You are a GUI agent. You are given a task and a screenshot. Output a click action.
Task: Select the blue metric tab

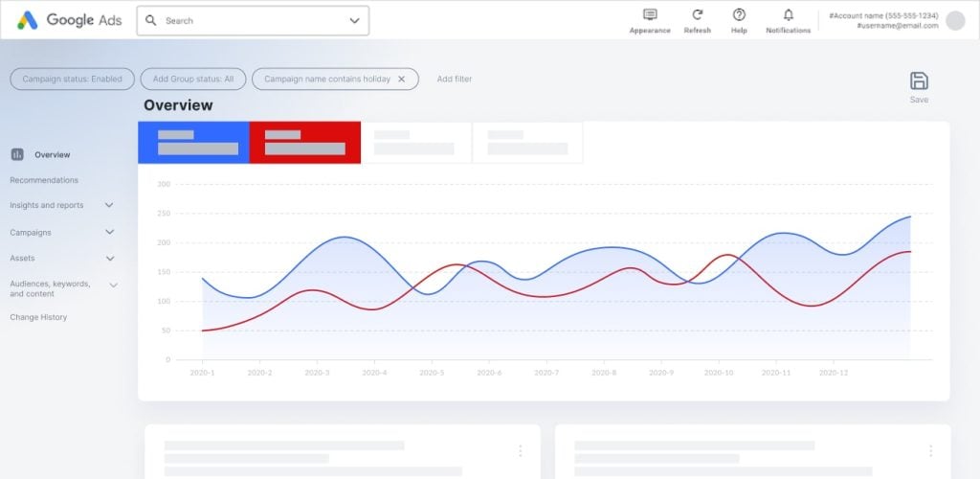coord(193,143)
